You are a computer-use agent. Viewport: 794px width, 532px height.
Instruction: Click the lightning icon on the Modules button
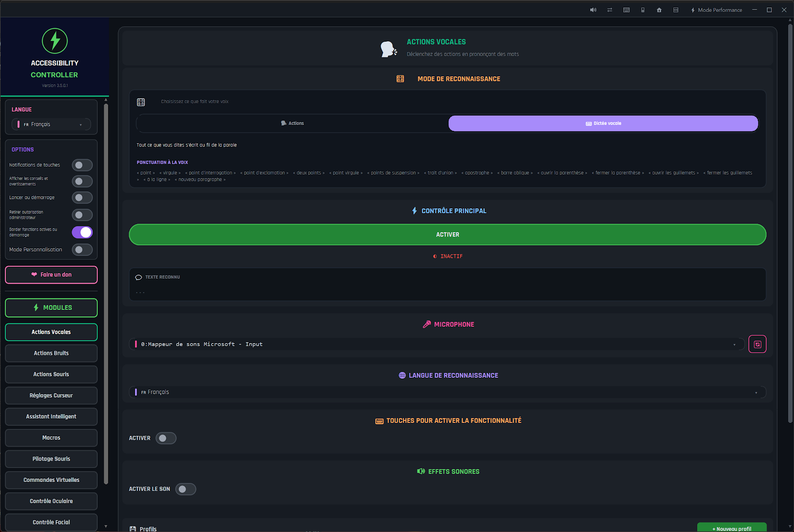36,307
